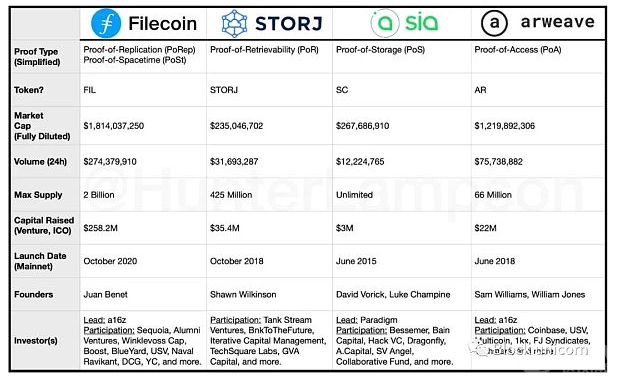Click arweave market cap $1,219,892,306
Screen dimensions: 631x379
point(505,126)
